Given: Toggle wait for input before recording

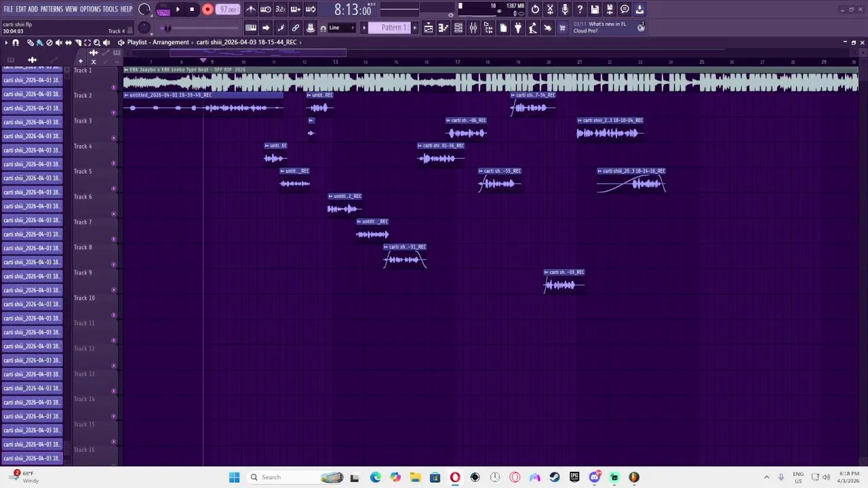Looking at the screenshot, I should point(266,9).
